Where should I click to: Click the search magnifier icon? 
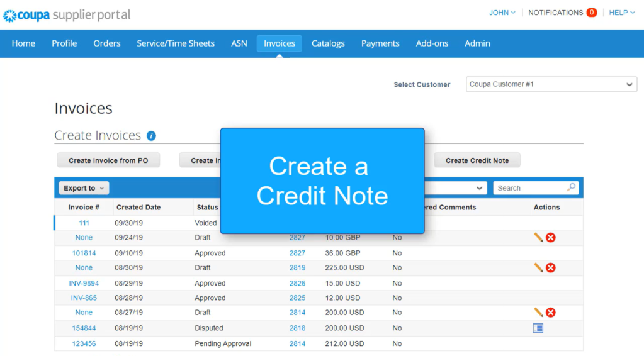coord(572,187)
